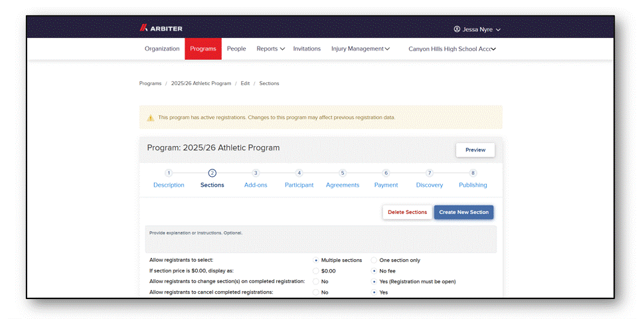
Task: Select Yes (Registration must be open) radio option
Action: click(x=374, y=282)
